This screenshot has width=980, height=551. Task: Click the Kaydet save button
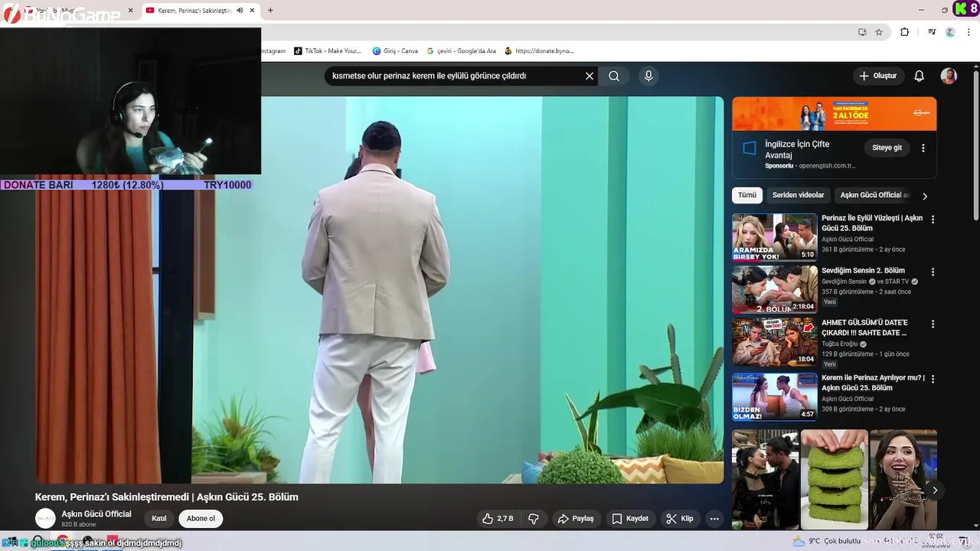coord(630,518)
